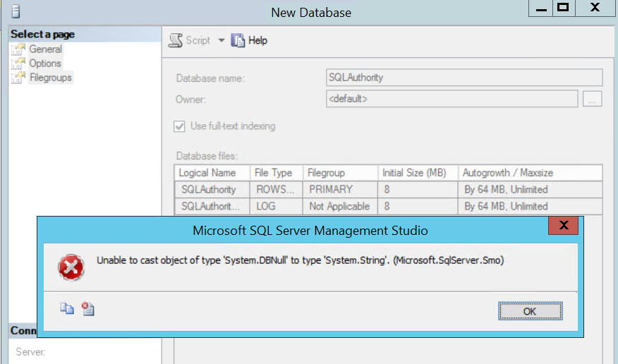The width and height of the screenshot is (618, 364).
Task: Click the Database name field
Action: coord(464,78)
